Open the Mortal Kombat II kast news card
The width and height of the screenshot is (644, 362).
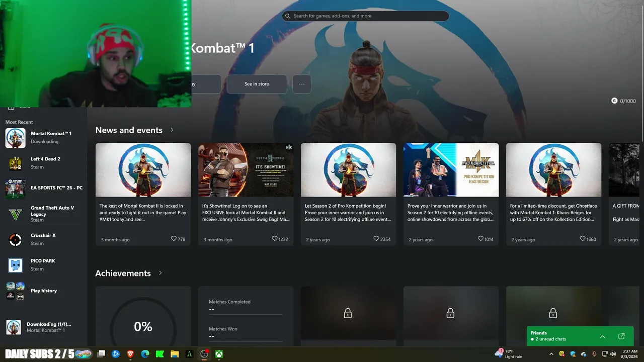(x=143, y=195)
